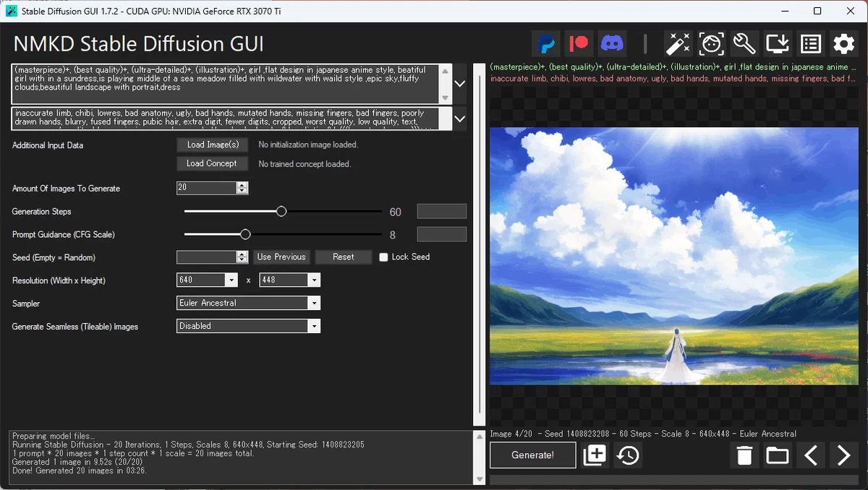Expand the positive prompt text box
This screenshot has width=868, height=490.
point(460,84)
